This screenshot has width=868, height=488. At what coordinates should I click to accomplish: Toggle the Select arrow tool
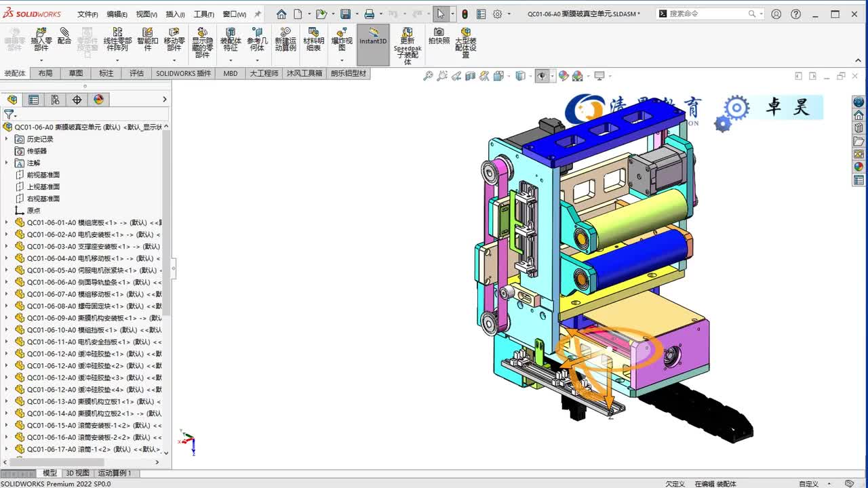coord(441,14)
